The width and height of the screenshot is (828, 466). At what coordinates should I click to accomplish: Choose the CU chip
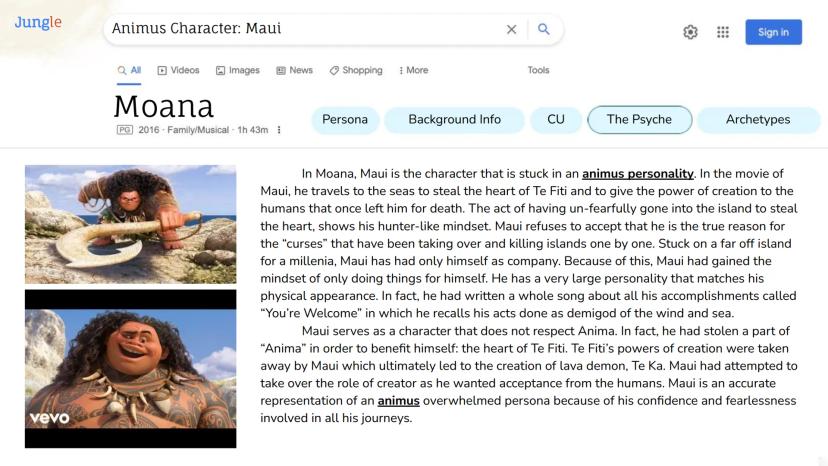click(x=556, y=120)
